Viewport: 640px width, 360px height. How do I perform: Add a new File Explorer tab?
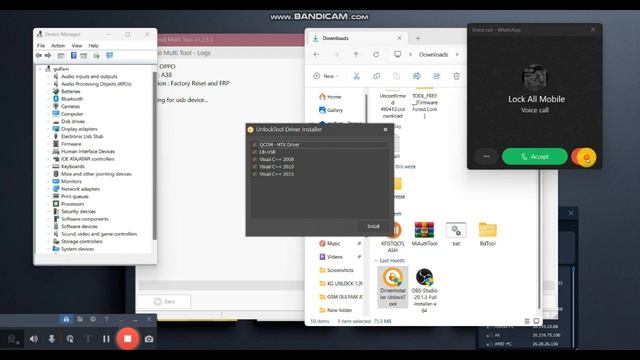click(418, 38)
